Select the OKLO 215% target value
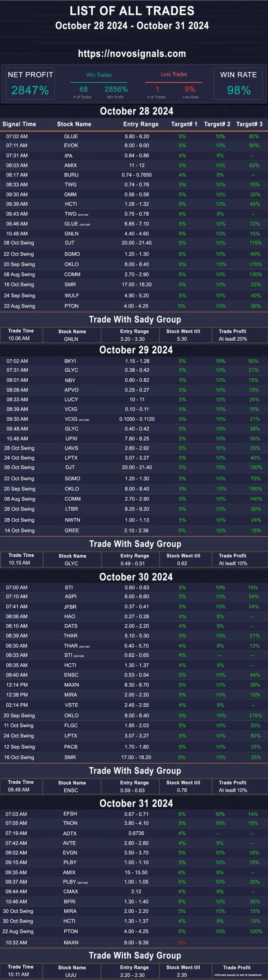Image resolution: width=268 pixels, height=980 pixels. [x=255, y=715]
